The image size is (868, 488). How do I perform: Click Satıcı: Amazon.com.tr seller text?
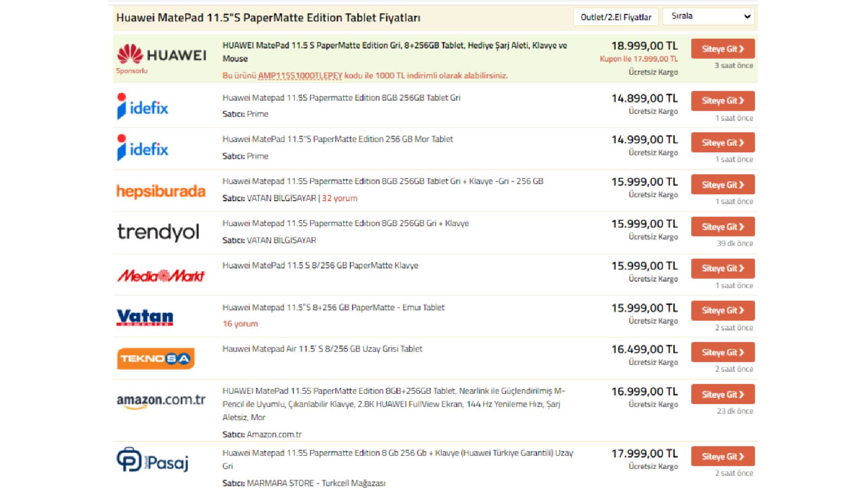[x=262, y=434]
